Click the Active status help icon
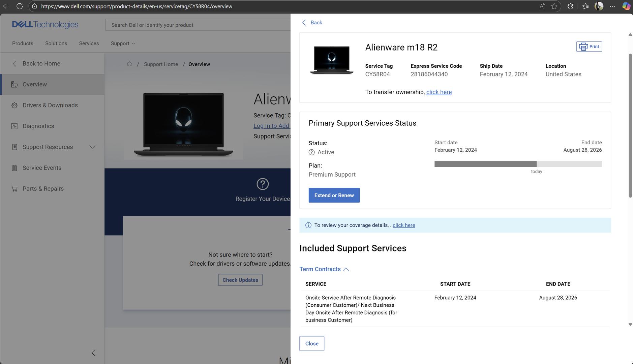The width and height of the screenshot is (633, 364). coord(312,152)
